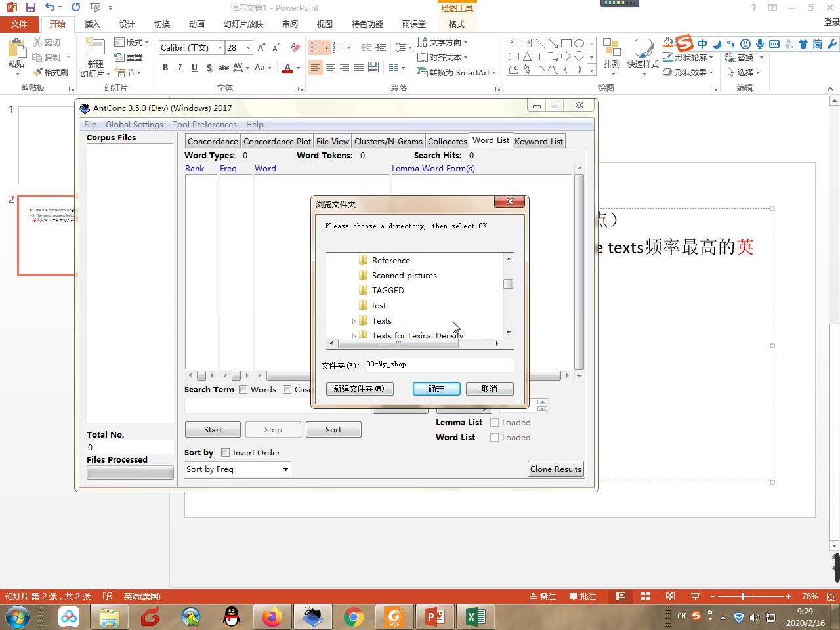Screen dimensions: 840x630
Task: Open QQ penguin taskbar icon
Action: click(x=231, y=617)
